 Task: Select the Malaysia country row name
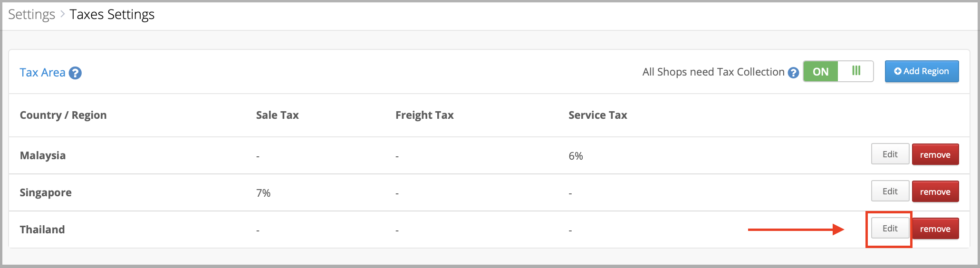[43, 155]
